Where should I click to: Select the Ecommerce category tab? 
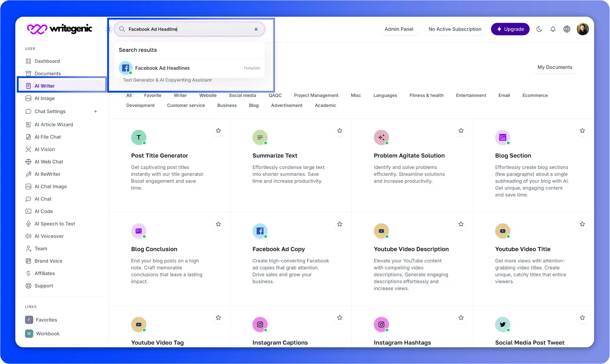[535, 95]
